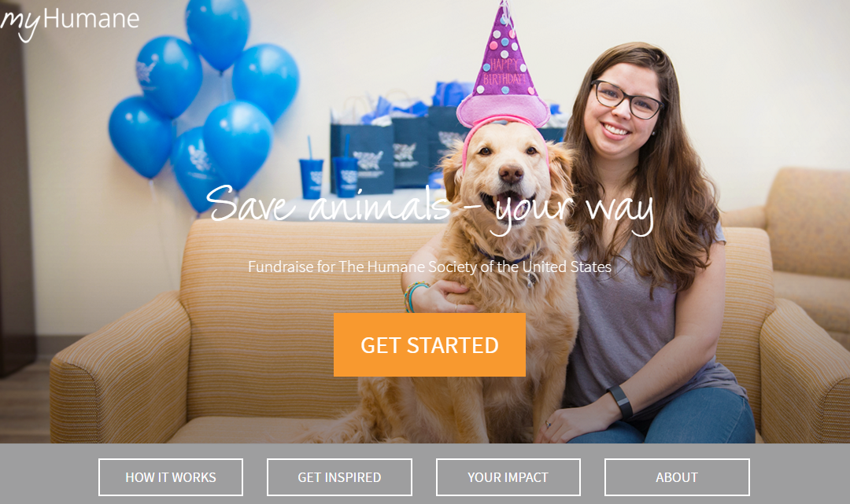Viewport: 850px width, 504px height.
Task: Click the 'Save animals - your way' headline
Action: [430, 208]
